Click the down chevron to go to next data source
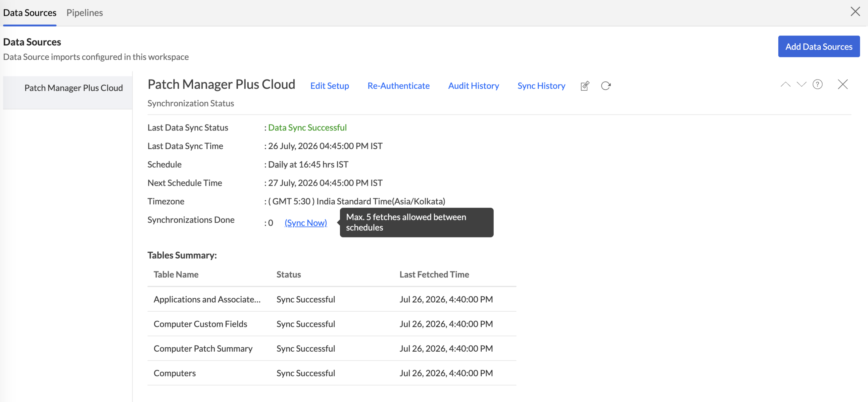The height and width of the screenshot is (402, 868). tap(801, 84)
